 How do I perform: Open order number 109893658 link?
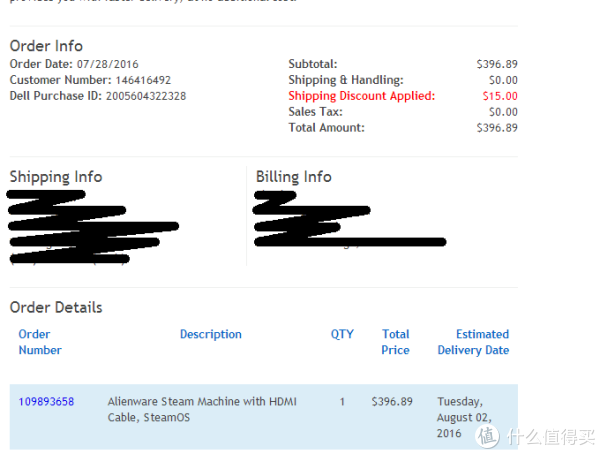46,402
